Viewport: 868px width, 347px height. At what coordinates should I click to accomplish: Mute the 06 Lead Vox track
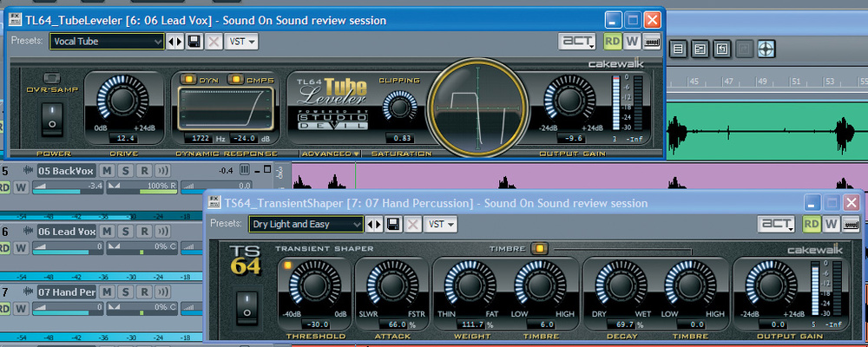[107, 232]
